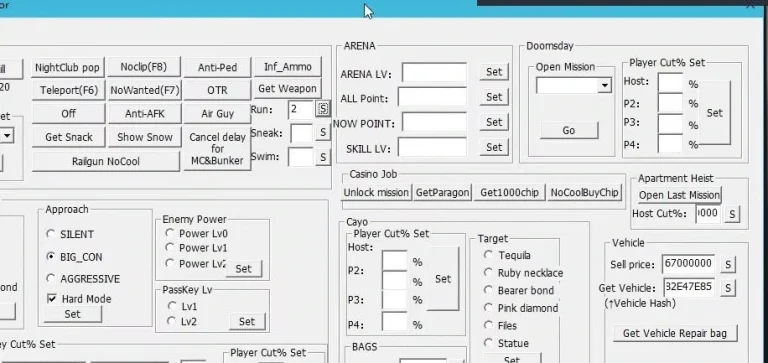Select Tequila as Cayo target

[x=488, y=255]
